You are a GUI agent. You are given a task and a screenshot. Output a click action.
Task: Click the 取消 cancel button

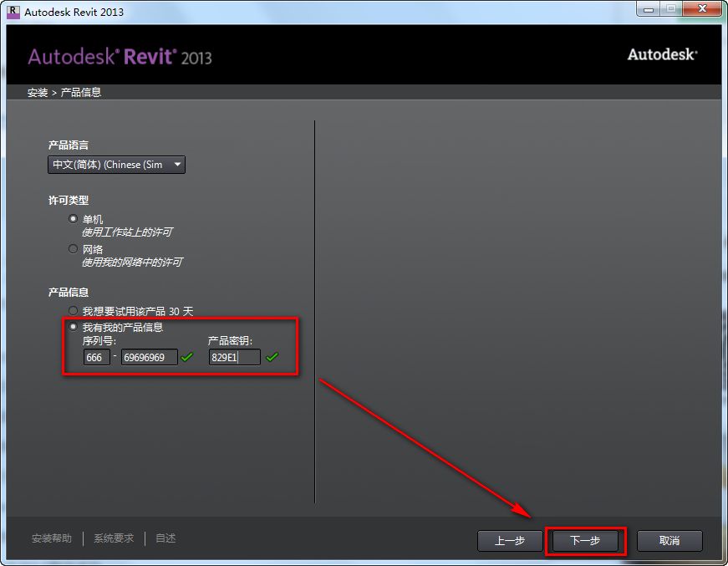tap(669, 541)
